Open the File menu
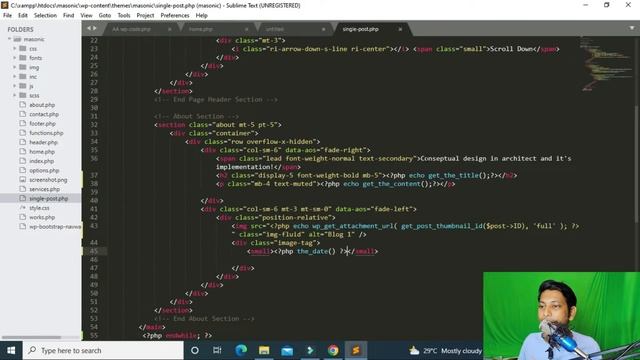The height and width of the screenshot is (360, 640). pyautogui.click(x=7, y=16)
